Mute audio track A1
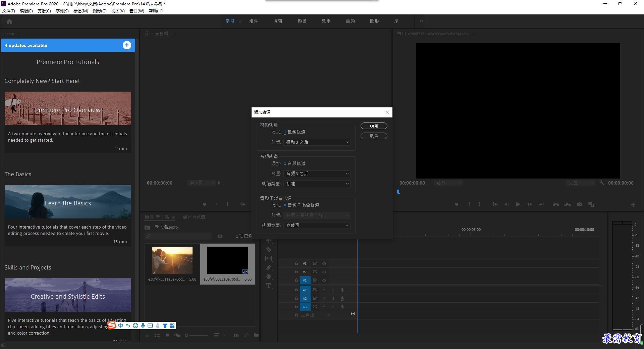The width and height of the screenshot is (644, 349). tap(324, 290)
